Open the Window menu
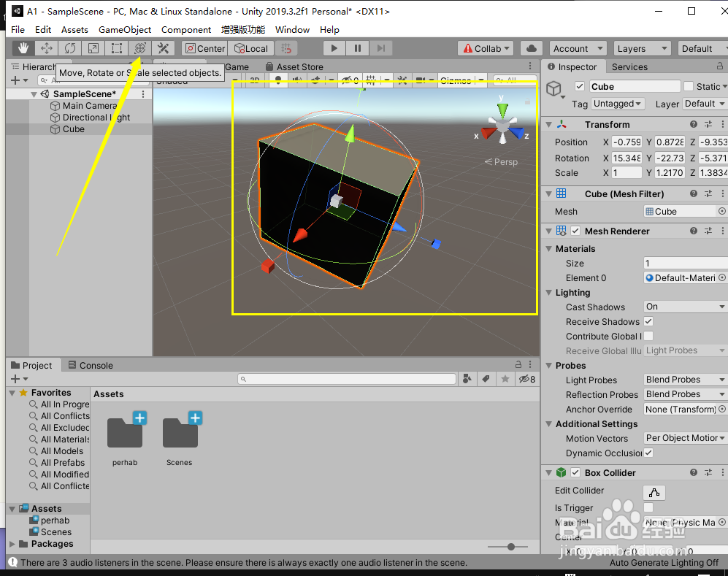Screen dimensions: 728x576 pyautogui.click(x=293, y=30)
